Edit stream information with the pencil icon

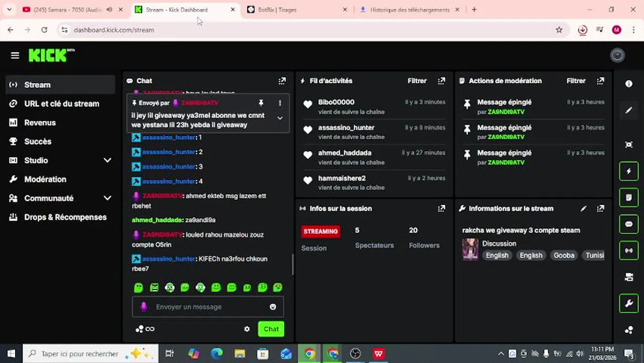584,208
